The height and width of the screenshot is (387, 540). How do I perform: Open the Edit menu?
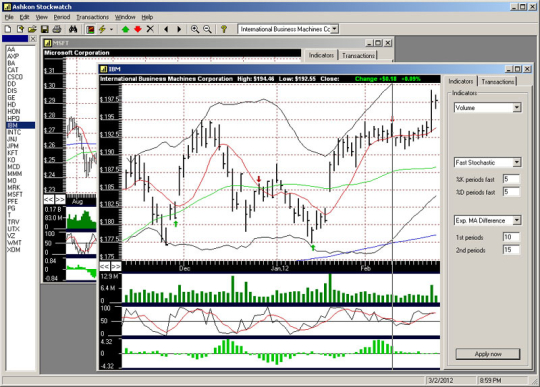(x=24, y=17)
